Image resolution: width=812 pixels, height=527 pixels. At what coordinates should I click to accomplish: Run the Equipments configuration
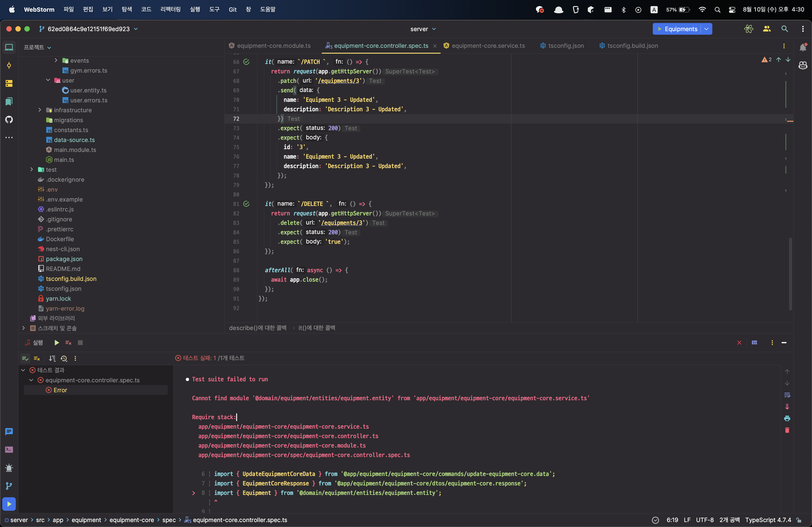pos(660,29)
